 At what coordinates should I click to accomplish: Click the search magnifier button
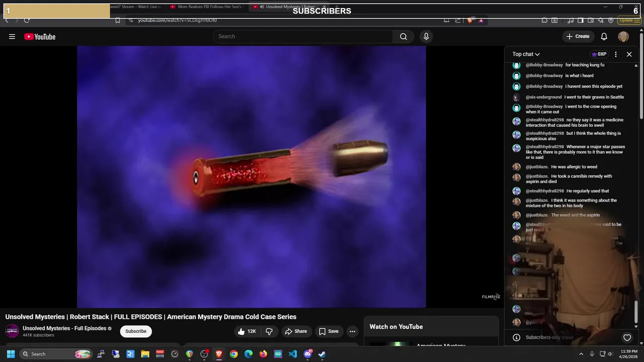coord(404,36)
